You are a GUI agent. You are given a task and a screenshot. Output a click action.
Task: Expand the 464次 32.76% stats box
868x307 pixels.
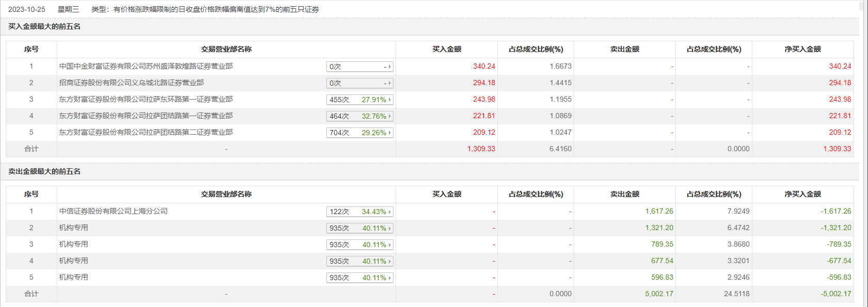tap(359, 116)
